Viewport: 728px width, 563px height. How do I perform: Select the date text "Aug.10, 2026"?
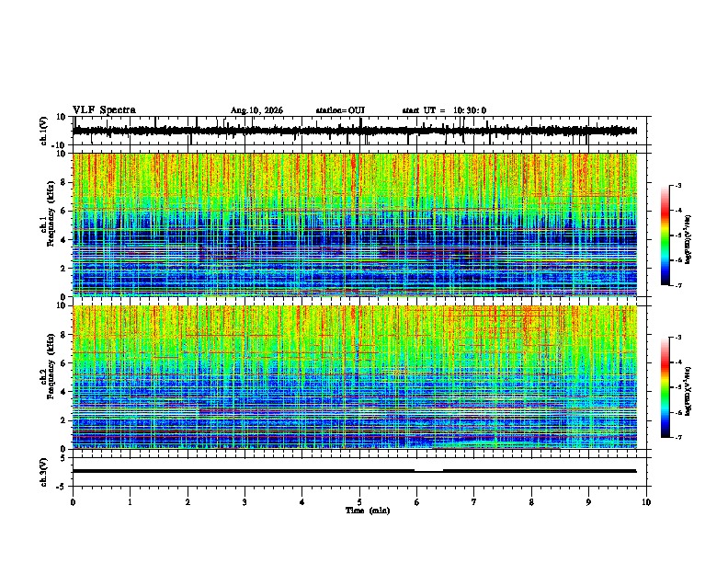pyautogui.click(x=256, y=110)
